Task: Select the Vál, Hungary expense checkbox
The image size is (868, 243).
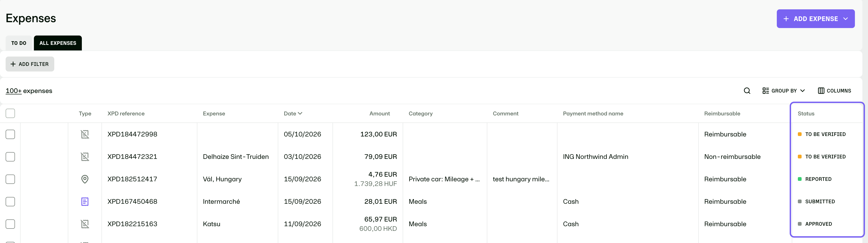Action: (11, 179)
